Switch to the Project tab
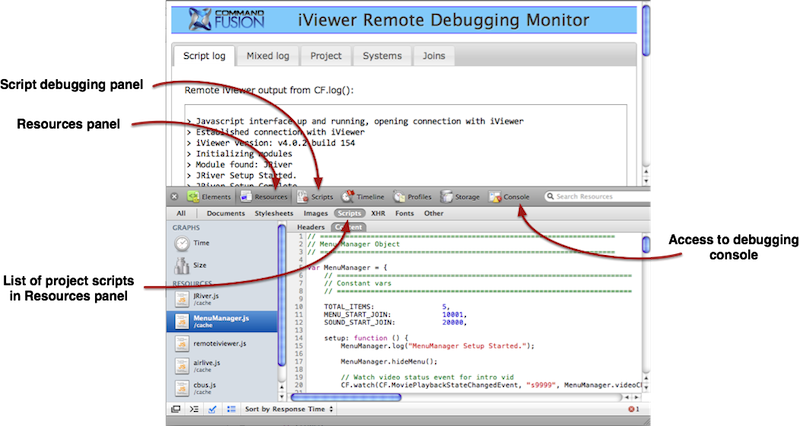 click(326, 56)
